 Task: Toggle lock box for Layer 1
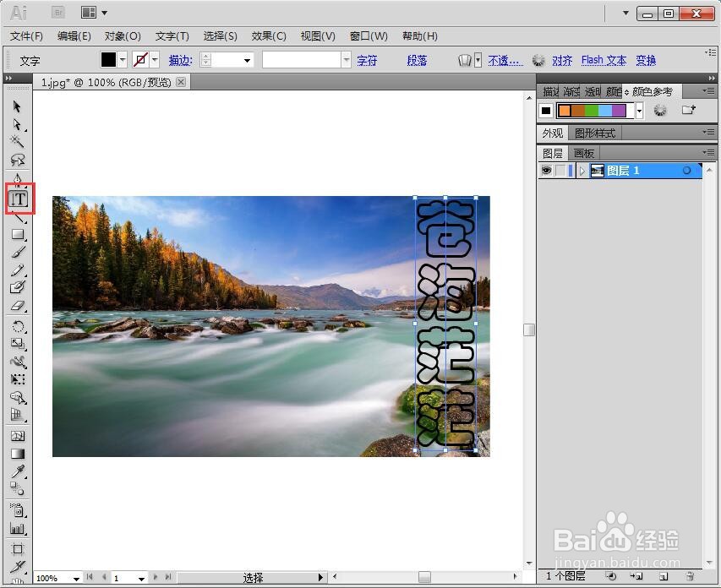560,171
